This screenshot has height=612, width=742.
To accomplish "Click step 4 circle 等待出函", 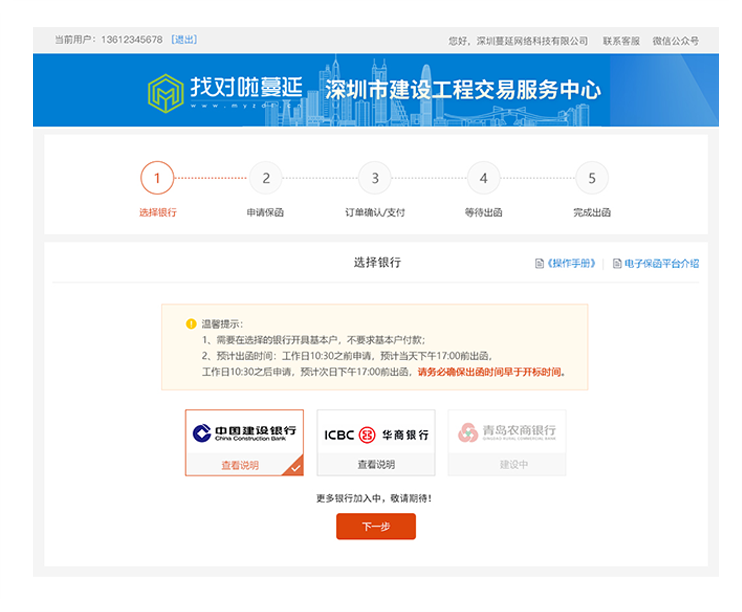I will [484, 179].
